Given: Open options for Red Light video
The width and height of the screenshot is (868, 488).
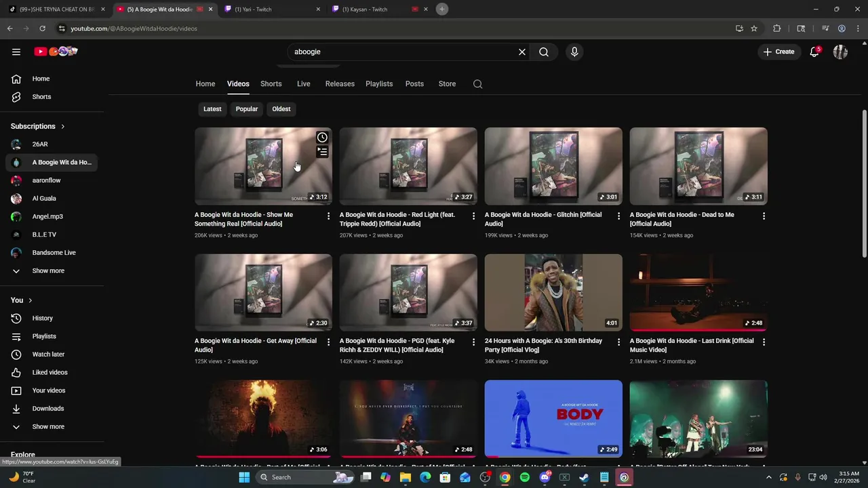Looking at the screenshot, I should click(x=473, y=216).
